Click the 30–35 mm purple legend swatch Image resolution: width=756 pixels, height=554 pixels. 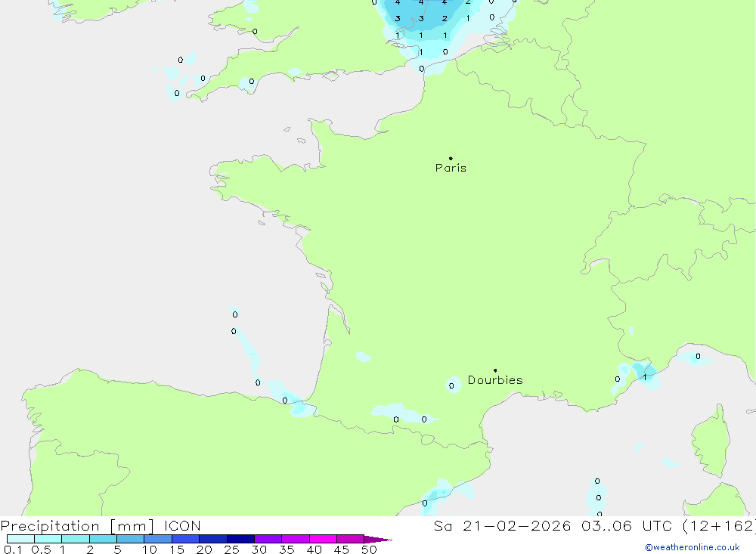tap(268, 539)
